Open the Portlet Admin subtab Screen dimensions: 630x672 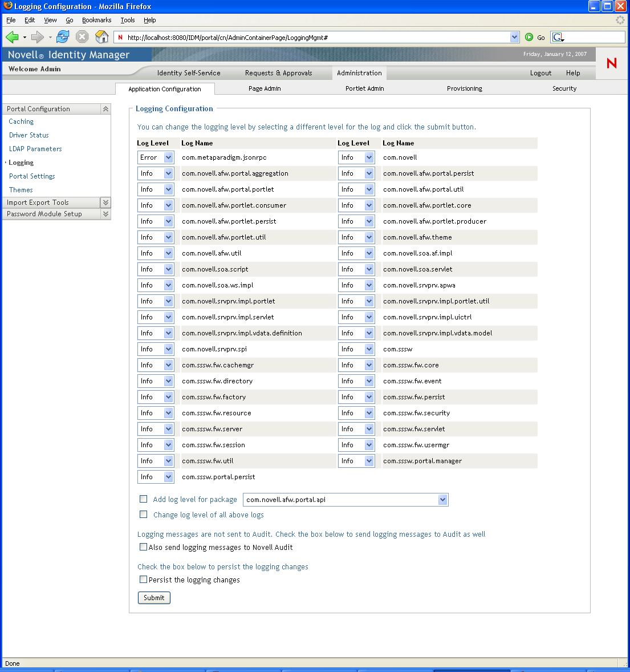pos(365,88)
